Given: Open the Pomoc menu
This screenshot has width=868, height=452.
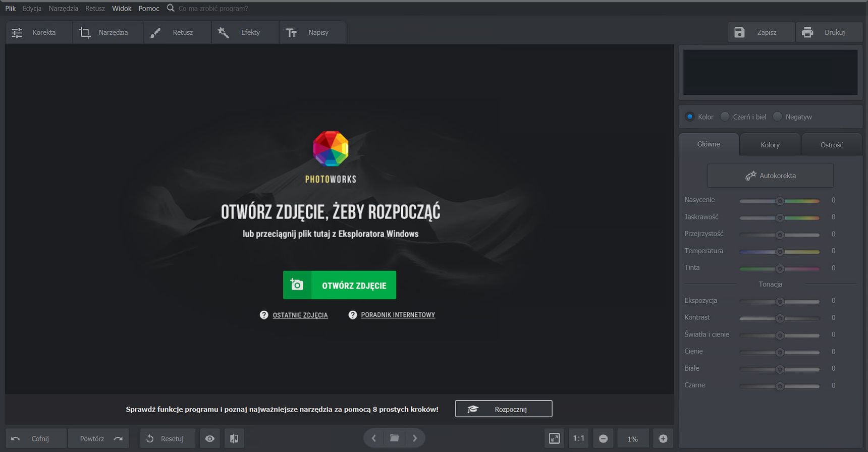Looking at the screenshot, I should [149, 9].
